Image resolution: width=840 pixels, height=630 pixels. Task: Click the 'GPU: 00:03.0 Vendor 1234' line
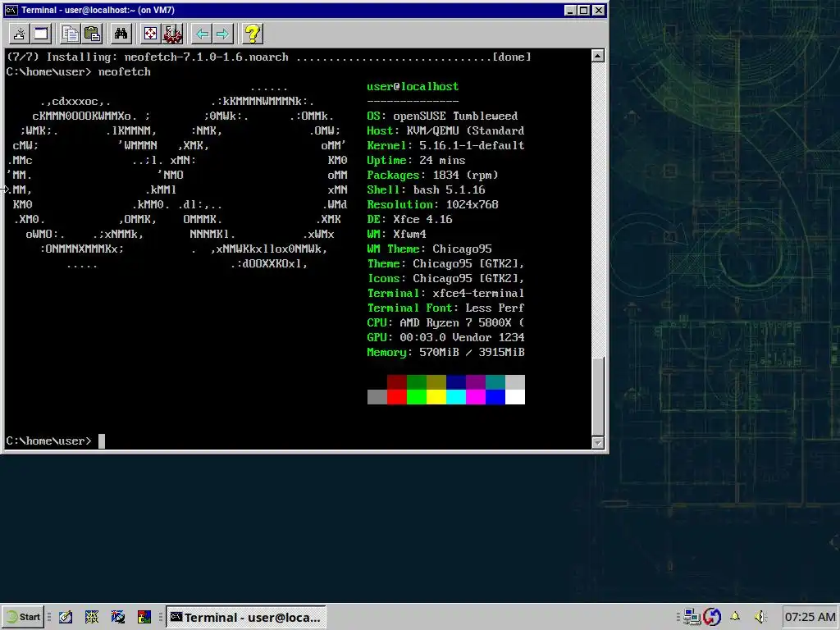coord(445,337)
